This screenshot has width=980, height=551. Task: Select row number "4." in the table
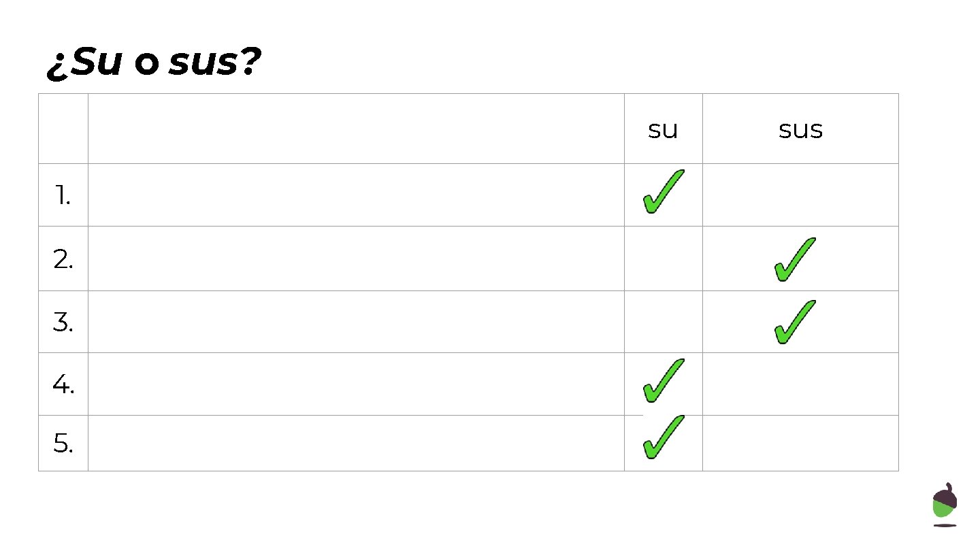point(63,385)
